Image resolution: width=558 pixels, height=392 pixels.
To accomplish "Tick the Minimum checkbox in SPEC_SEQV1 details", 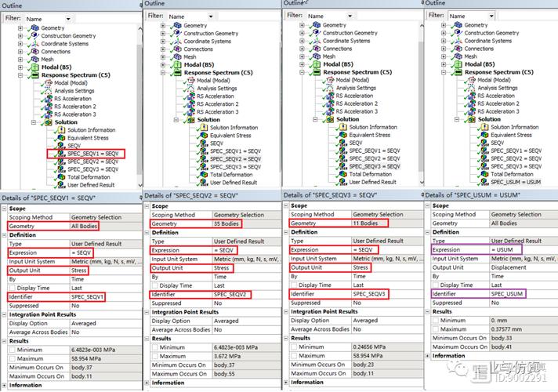I will [x=13, y=350].
